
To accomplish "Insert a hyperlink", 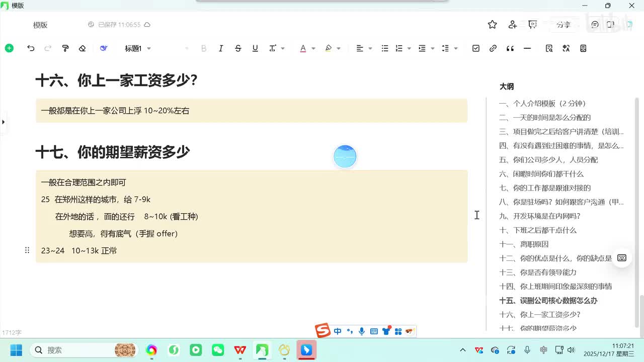I will point(493,48).
